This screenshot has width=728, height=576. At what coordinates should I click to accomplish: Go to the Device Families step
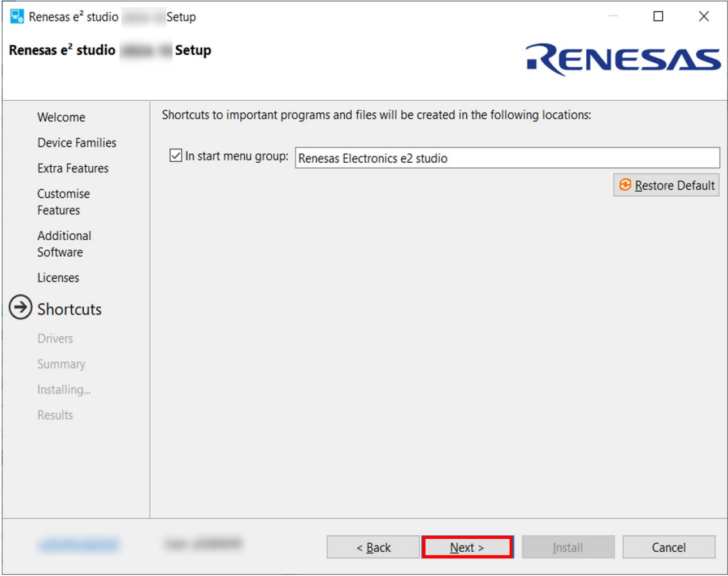click(77, 143)
